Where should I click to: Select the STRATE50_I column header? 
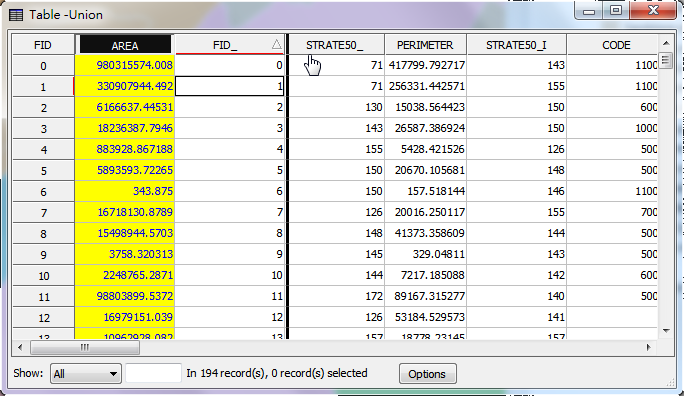click(x=516, y=45)
